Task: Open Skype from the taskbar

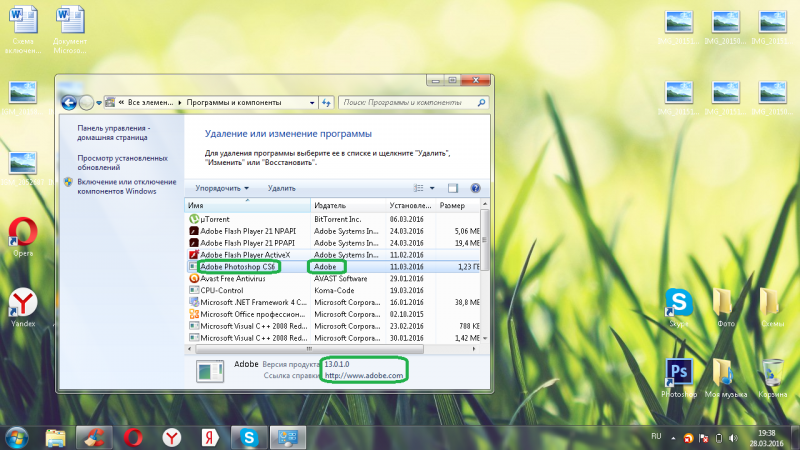Action: coord(249,438)
